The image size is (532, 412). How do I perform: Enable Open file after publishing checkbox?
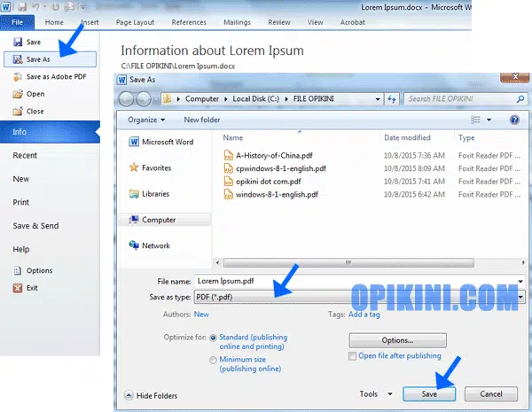click(354, 355)
